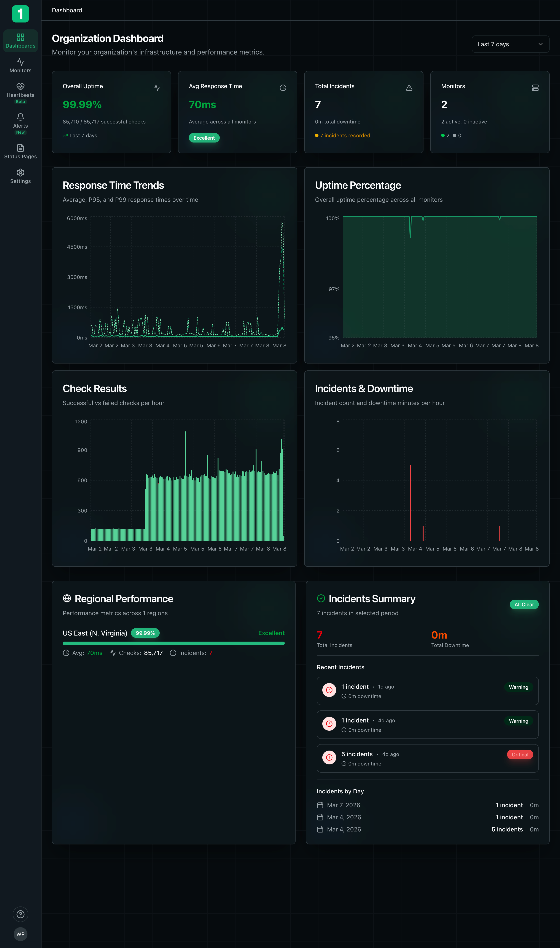Open the 5 incidents Critical entry
The height and width of the screenshot is (948, 560).
[x=427, y=758]
